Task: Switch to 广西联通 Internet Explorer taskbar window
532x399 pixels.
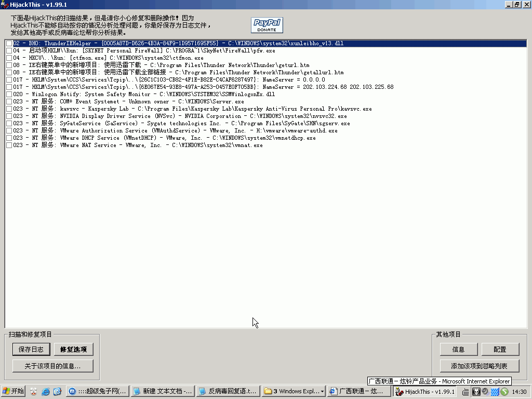Action: pyautogui.click(x=359, y=391)
